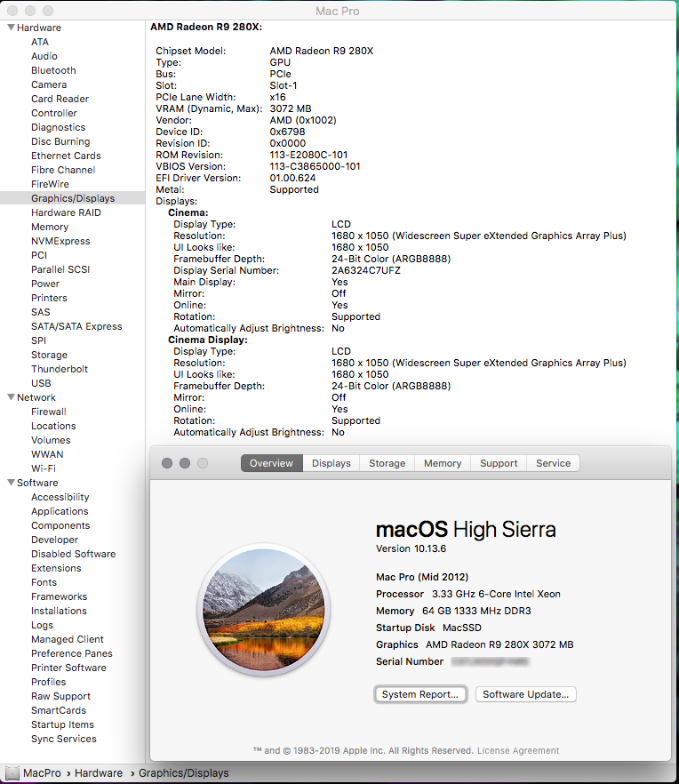
Task: Select Thunderbolt in the sidebar
Action: tap(60, 369)
